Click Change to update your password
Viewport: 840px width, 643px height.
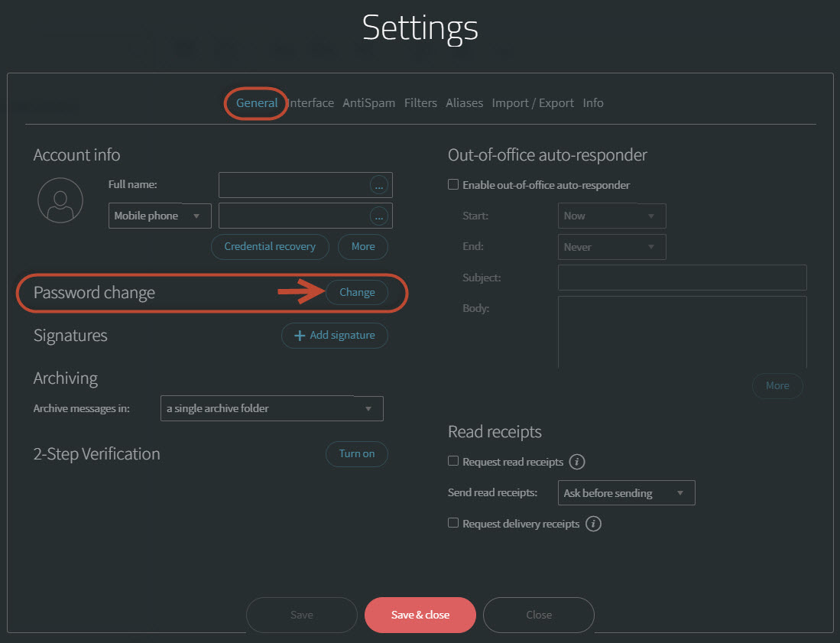coord(356,292)
